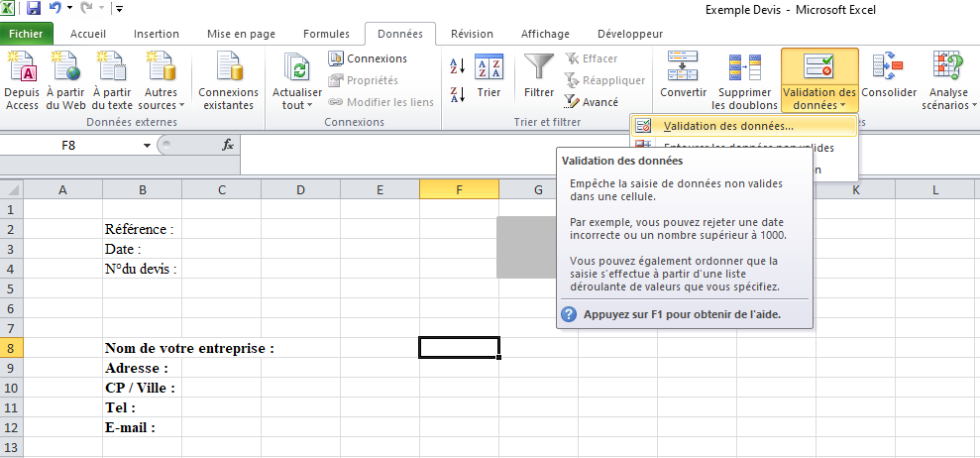Click the Save icon in quick access toolbar
The width and height of the screenshot is (980, 458).
click(33, 9)
